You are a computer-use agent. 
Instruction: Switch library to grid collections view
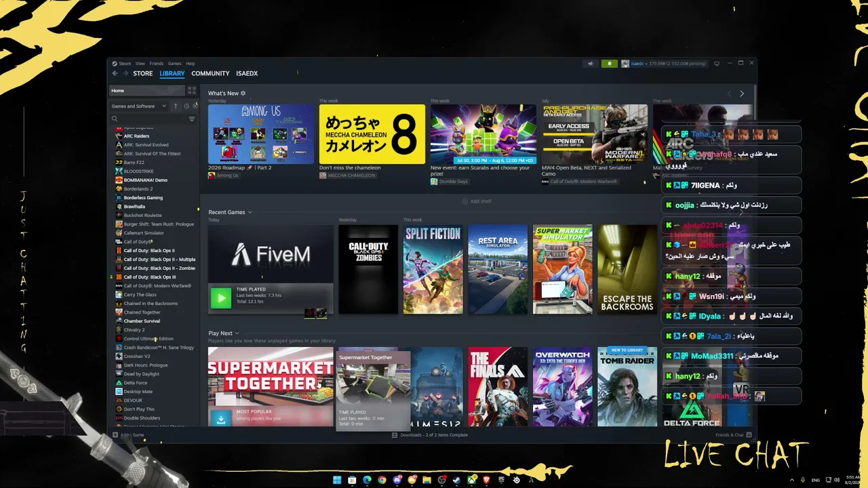[192, 90]
